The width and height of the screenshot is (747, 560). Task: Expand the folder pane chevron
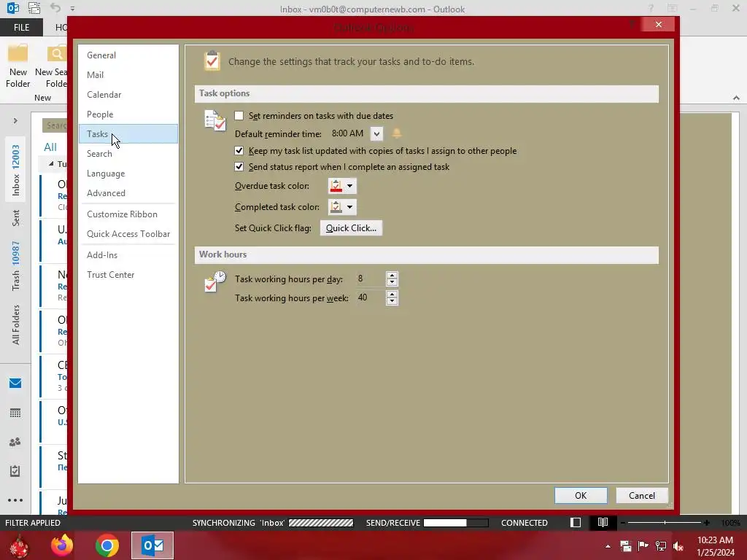[15, 121]
